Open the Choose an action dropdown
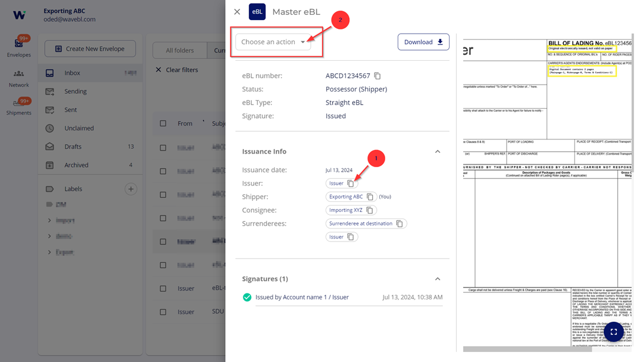The height and width of the screenshot is (362, 644). pos(273,42)
